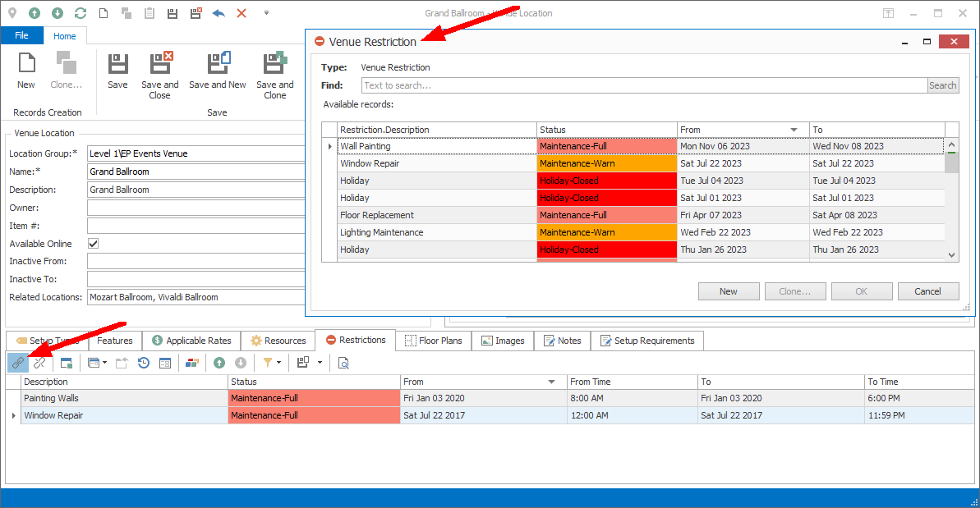Expand the Window Repair row indicator in bottom grid

click(x=14, y=415)
